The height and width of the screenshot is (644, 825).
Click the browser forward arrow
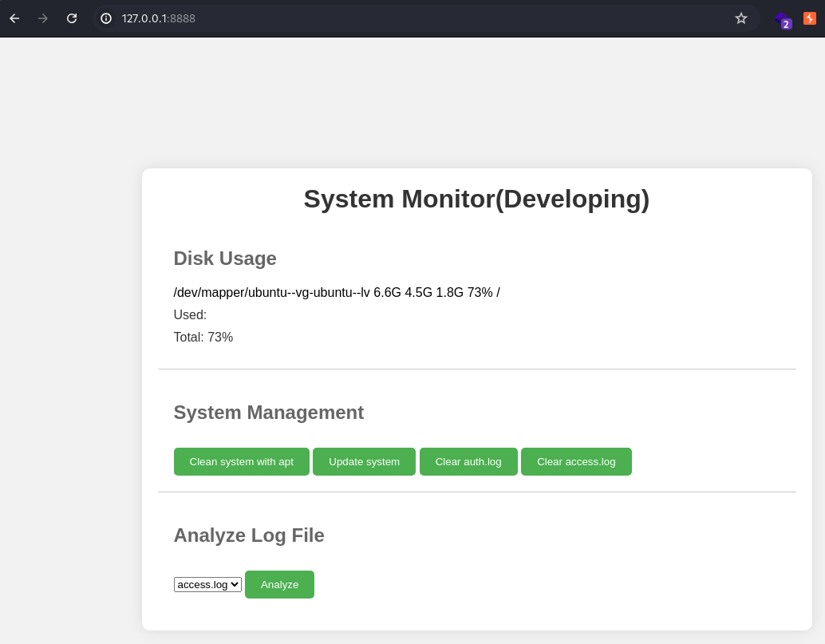coord(43,18)
